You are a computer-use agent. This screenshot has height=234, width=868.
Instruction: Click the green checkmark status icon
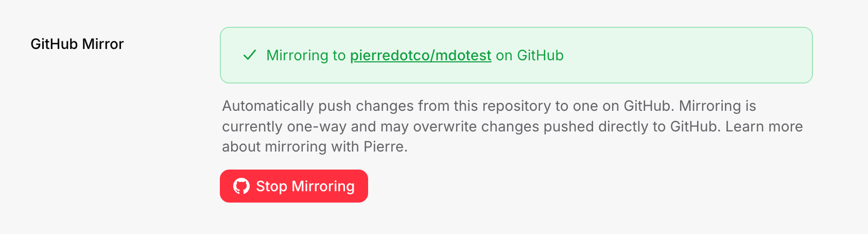[x=250, y=55]
